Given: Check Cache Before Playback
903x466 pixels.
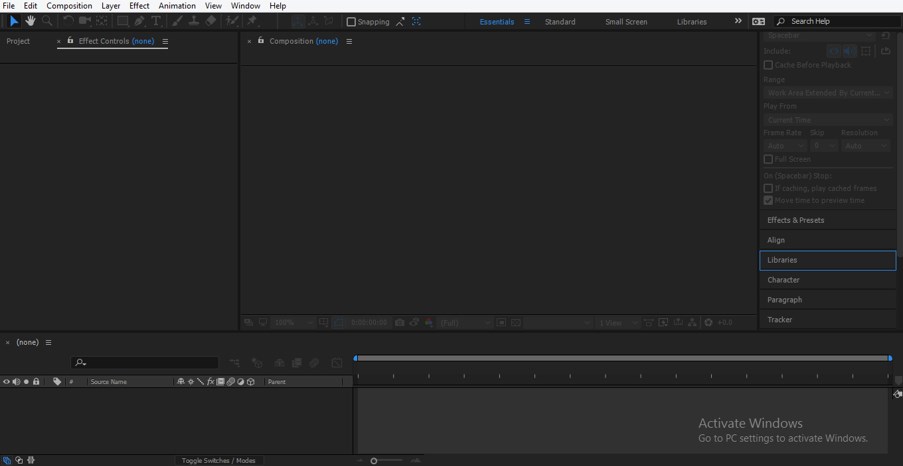Looking at the screenshot, I should coord(768,65).
